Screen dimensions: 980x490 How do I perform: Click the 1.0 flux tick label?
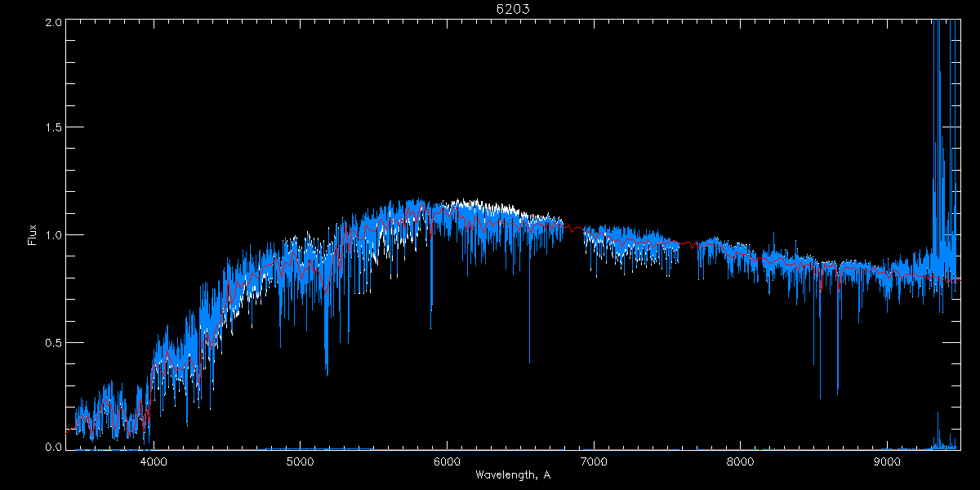coord(53,235)
